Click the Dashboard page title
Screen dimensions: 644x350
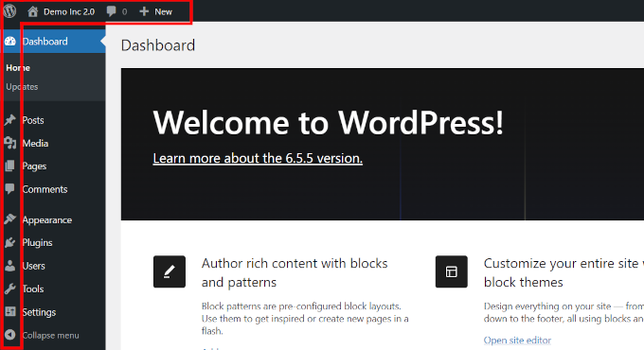(158, 45)
